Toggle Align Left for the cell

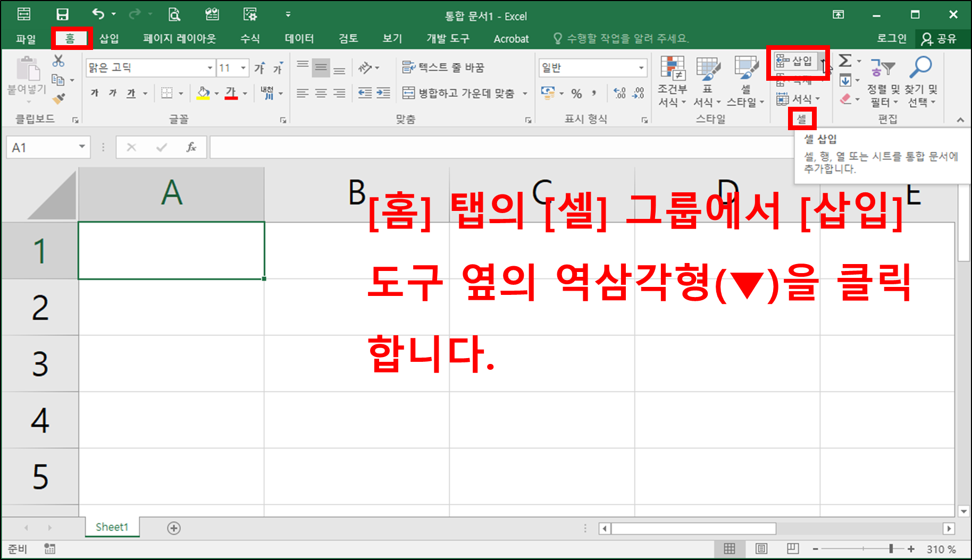(x=303, y=93)
